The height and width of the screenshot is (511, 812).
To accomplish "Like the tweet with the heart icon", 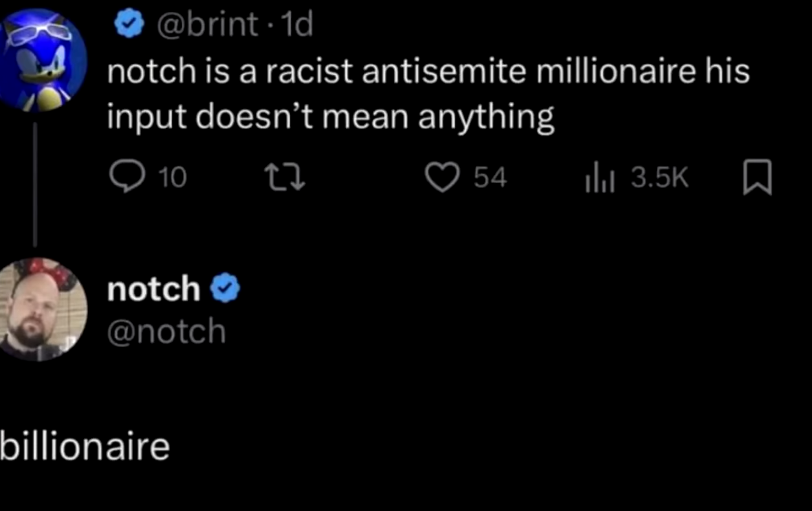I will click(x=442, y=177).
